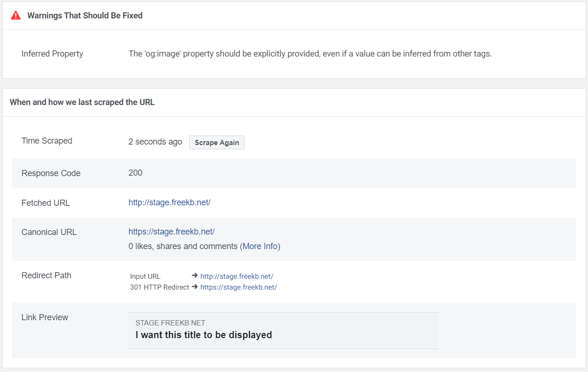588x372 pixels.
Task: Click the Response Code value 200
Action: pyautogui.click(x=136, y=173)
